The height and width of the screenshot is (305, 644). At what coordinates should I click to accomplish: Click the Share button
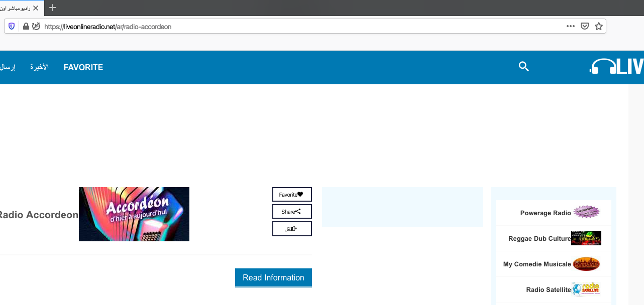(x=292, y=212)
